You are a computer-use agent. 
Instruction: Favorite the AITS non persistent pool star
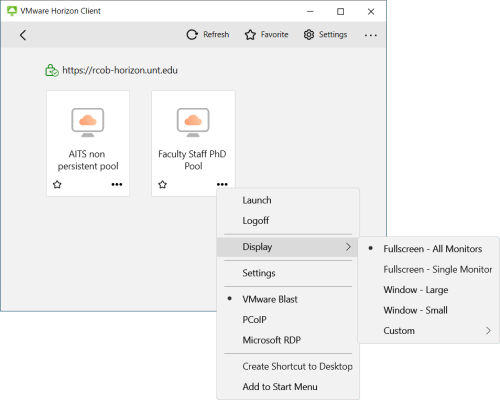(x=57, y=184)
